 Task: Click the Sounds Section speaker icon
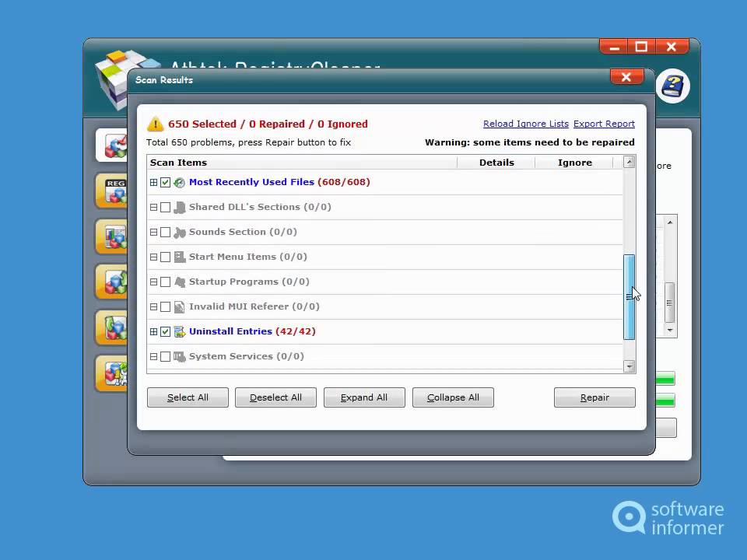coord(179,233)
